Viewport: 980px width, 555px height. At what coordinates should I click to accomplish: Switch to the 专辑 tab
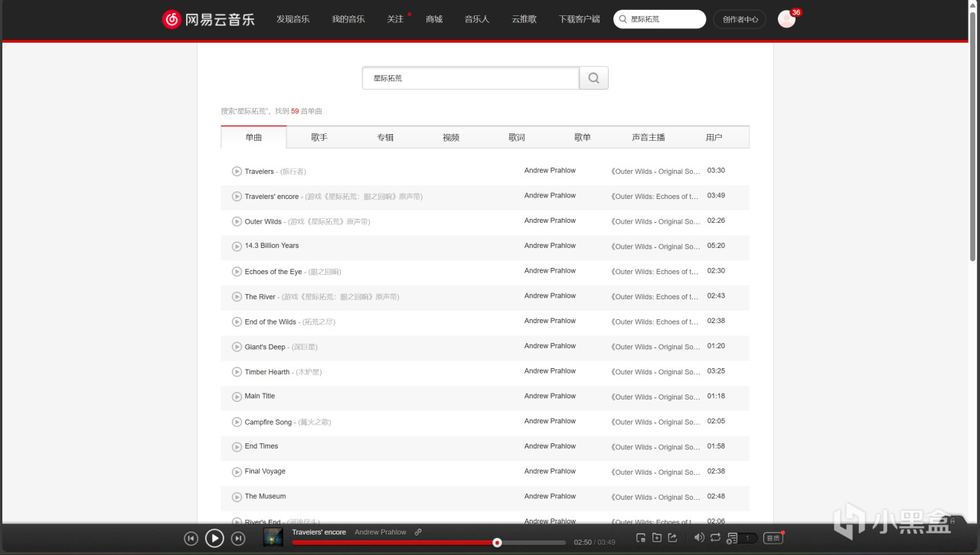[385, 137]
